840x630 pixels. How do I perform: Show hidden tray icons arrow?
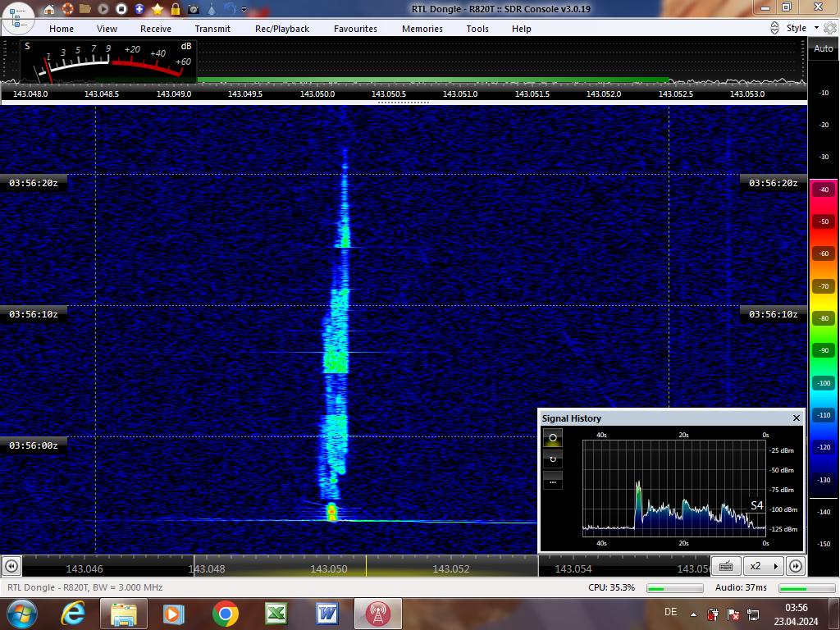(694, 614)
